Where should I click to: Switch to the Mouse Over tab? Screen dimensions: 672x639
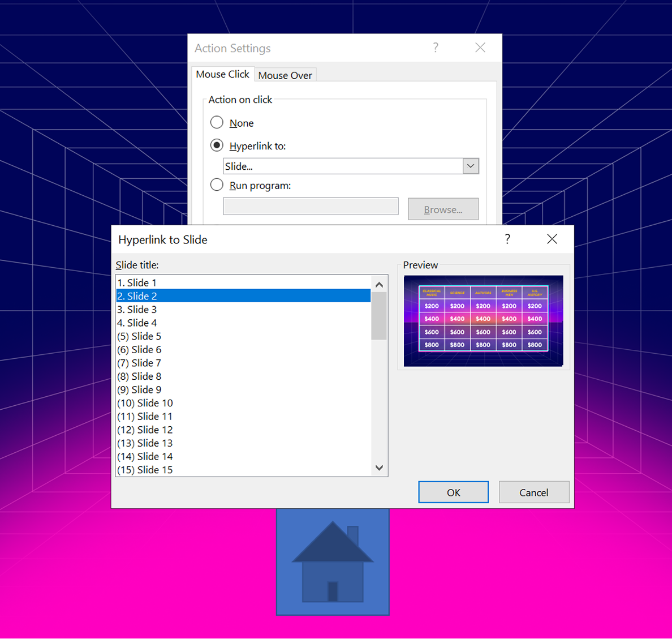click(285, 75)
